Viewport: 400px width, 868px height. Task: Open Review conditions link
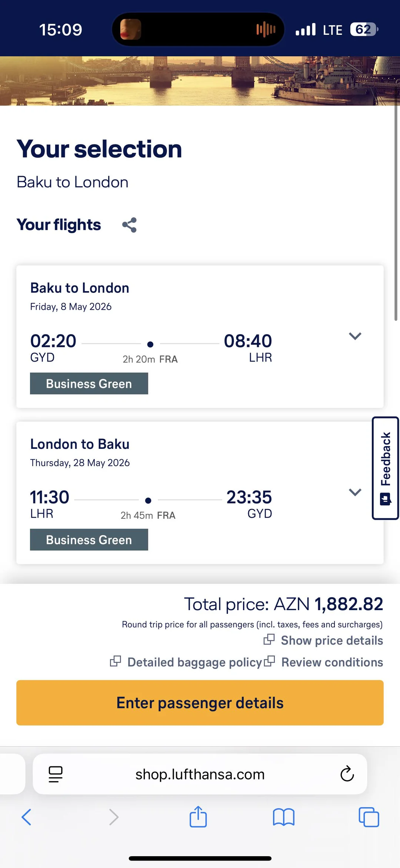[332, 662]
